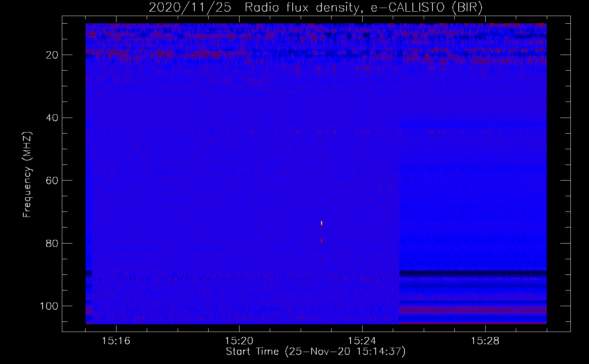Click the bright yellow burst spot near 74 MHz
This screenshot has width=589, height=364.
pyautogui.click(x=321, y=223)
